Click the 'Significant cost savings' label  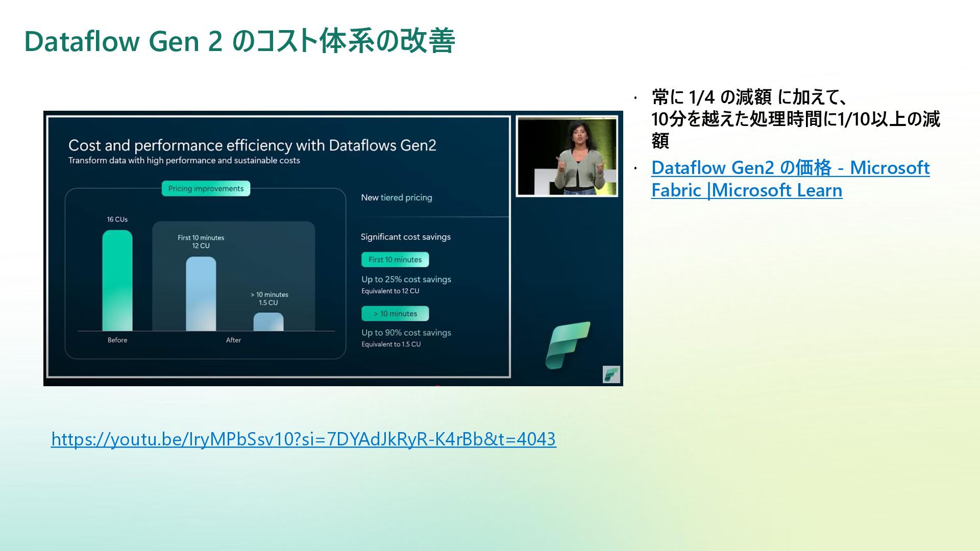tap(405, 237)
